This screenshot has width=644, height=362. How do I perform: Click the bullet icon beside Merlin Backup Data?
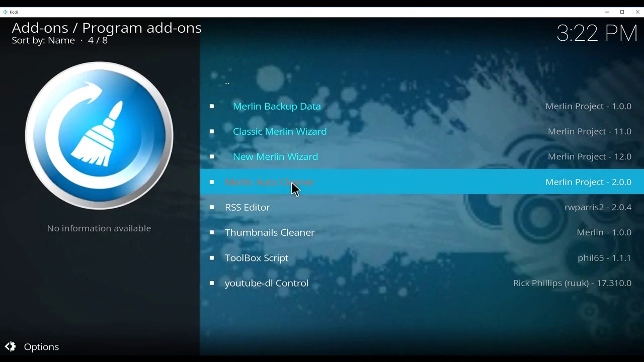click(x=212, y=106)
